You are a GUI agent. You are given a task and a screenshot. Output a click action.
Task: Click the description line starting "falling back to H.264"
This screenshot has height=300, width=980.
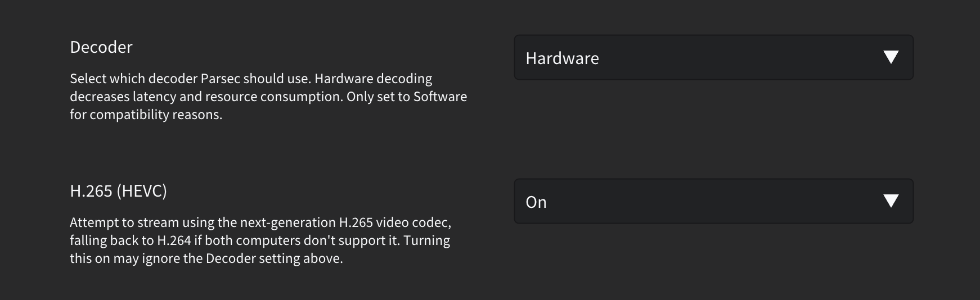point(260,240)
